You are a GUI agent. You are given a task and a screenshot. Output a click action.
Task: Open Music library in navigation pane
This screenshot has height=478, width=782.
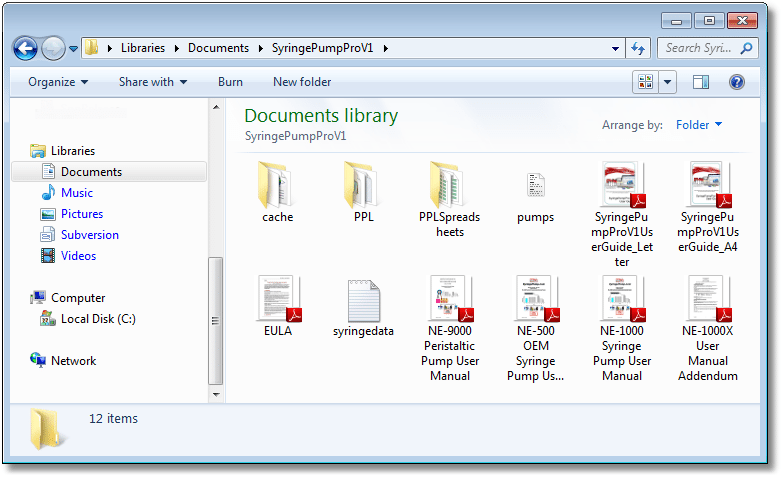(77, 193)
